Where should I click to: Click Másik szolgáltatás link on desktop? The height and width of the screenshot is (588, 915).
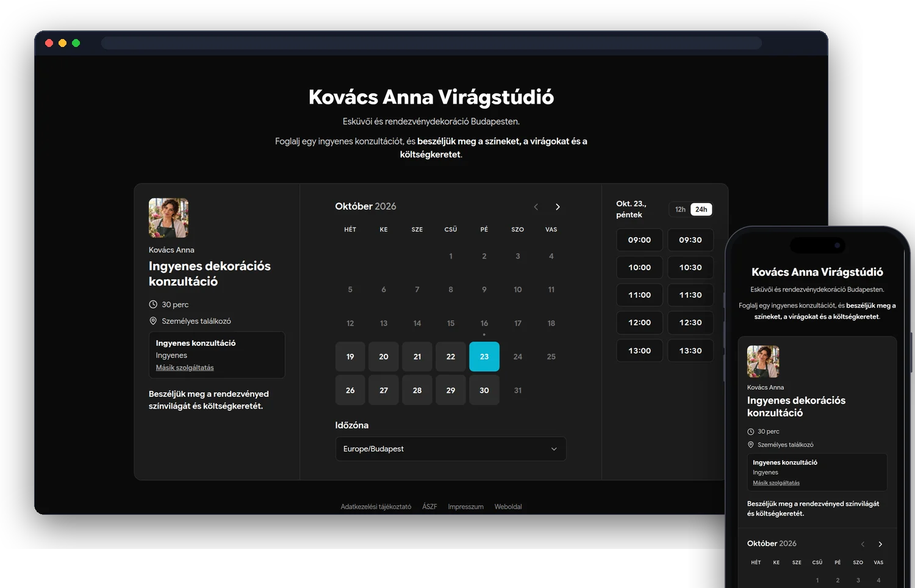[185, 368]
